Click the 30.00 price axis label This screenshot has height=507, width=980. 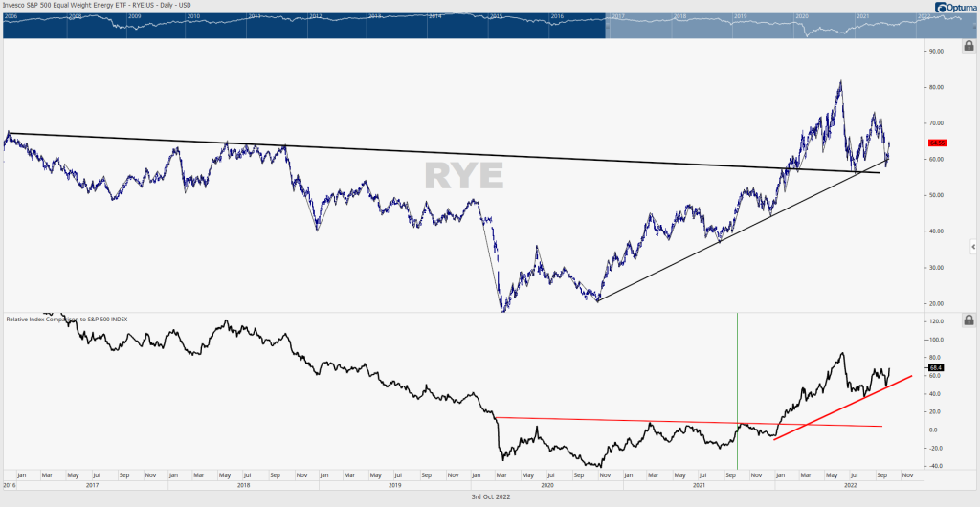click(936, 268)
